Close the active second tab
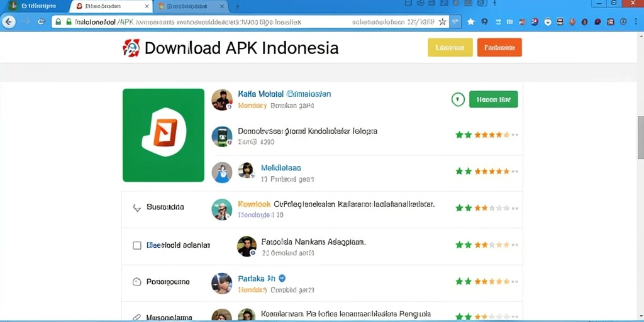The height and width of the screenshot is (322, 644). point(147,6)
